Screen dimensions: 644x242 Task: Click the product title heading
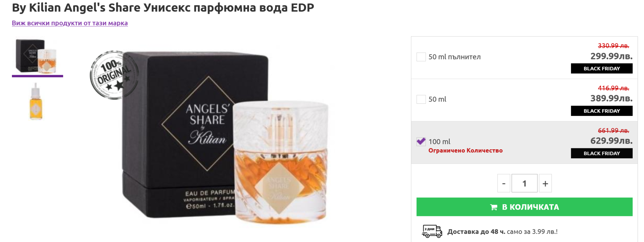(x=163, y=8)
